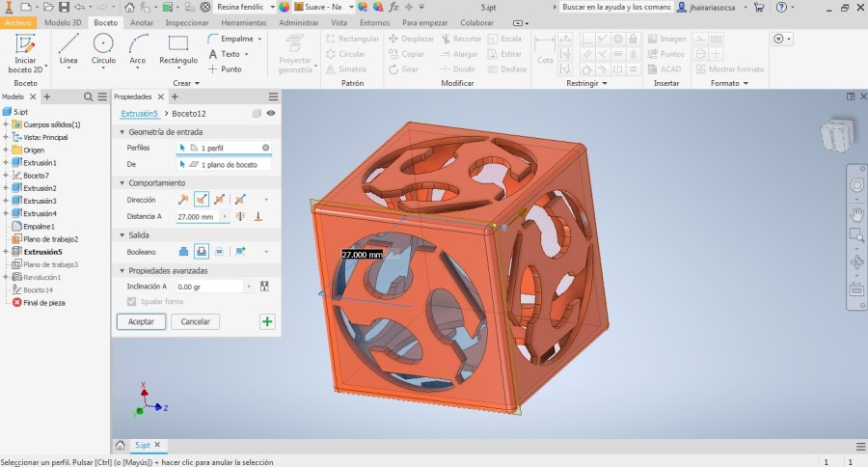Viewport: 868px width, 467px height.
Task: Open the help question mark icon
Action: 781,7
